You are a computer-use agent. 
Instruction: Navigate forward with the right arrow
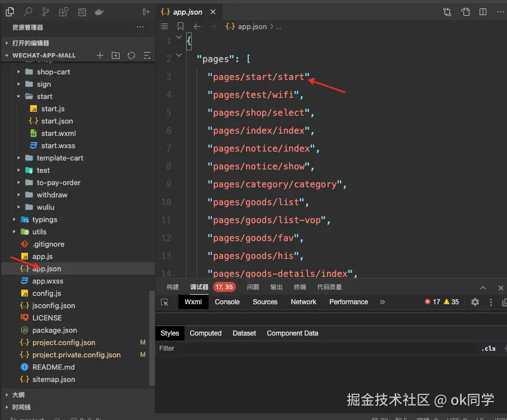(213, 26)
